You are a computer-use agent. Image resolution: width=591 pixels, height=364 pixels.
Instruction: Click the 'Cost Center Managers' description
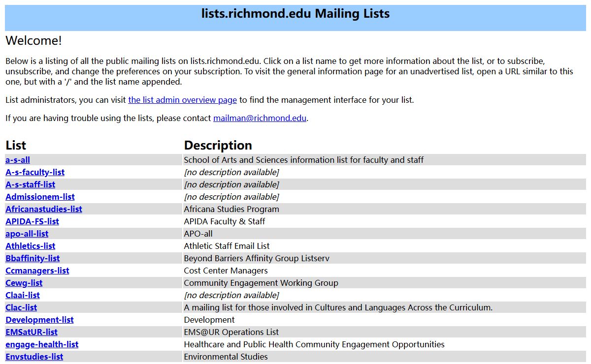click(x=226, y=271)
